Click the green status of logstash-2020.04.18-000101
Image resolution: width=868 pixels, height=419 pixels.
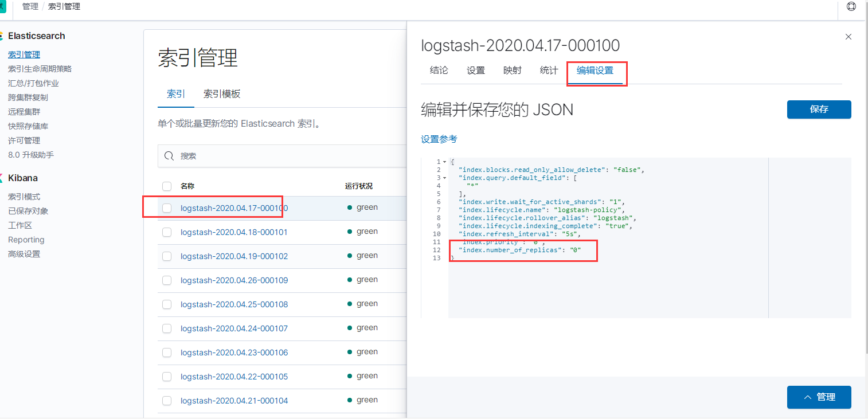(x=362, y=232)
